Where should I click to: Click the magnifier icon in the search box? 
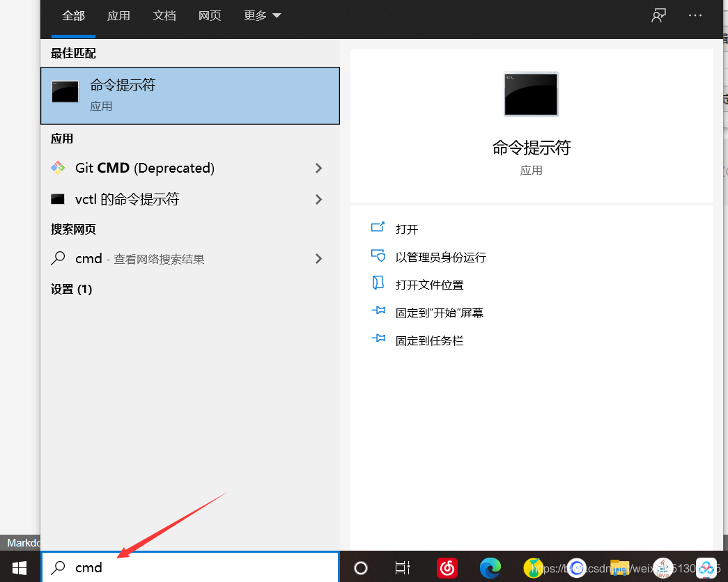point(57,567)
